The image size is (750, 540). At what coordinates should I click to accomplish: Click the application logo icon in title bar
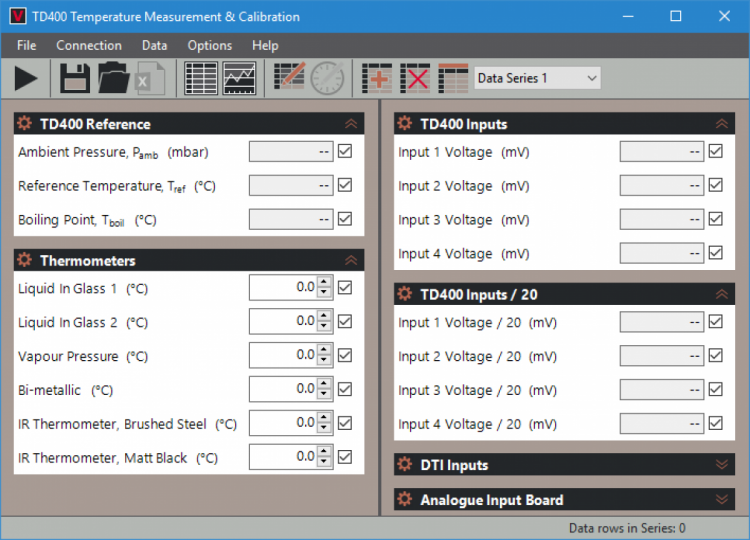18,16
